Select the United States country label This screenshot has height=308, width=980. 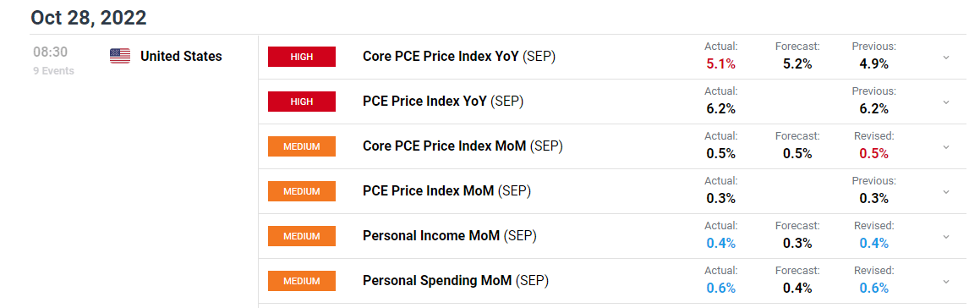(x=181, y=57)
